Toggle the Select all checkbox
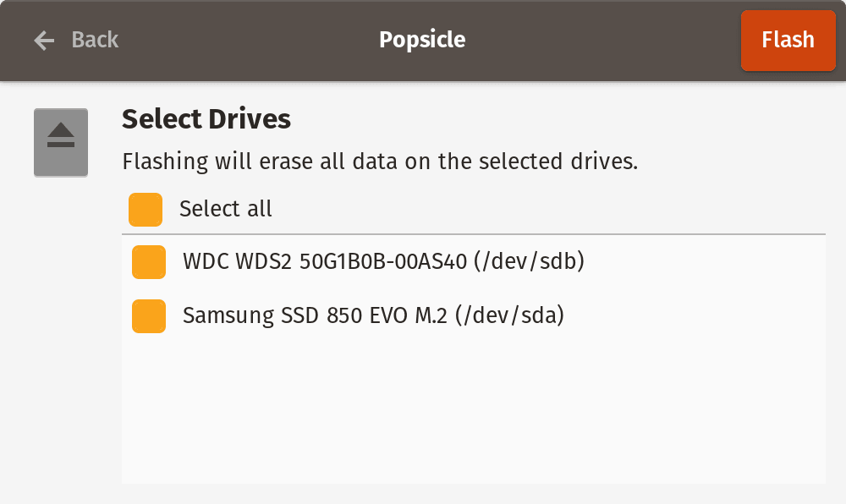Image resolution: width=846 pixels, height=504 pixels. click(x=146, y=210)
